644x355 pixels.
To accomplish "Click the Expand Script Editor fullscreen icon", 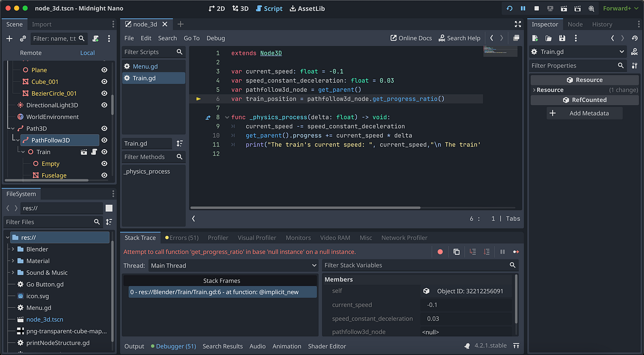I will point(517,24).
